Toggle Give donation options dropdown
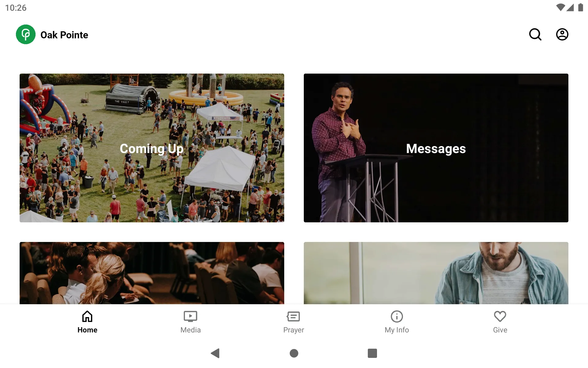Image resolution: width=588 pixels, height=368 pixels. tap(500, 321)
